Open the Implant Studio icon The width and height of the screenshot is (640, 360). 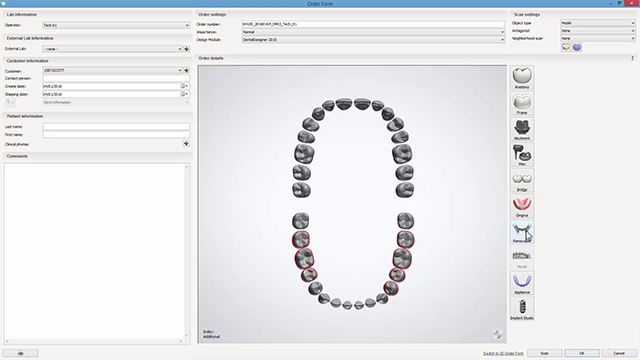pos(522,309)
